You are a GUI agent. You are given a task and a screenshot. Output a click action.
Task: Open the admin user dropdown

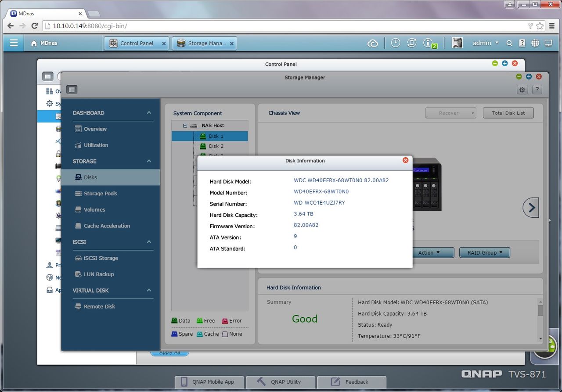point(485,43)
